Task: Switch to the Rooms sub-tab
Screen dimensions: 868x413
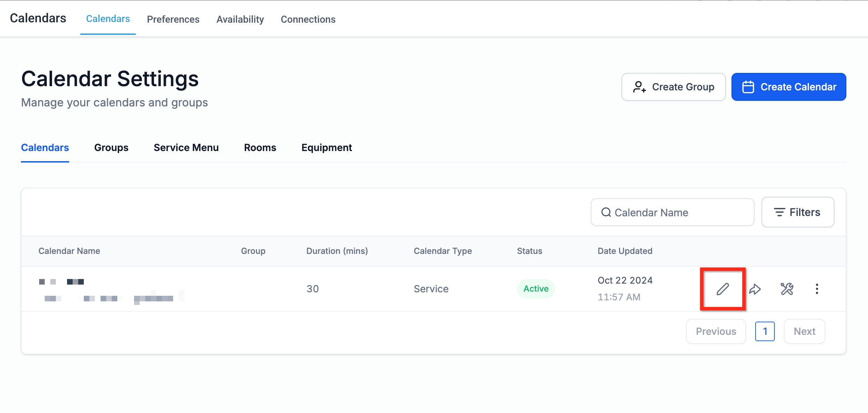Action: tap(260, 148)
